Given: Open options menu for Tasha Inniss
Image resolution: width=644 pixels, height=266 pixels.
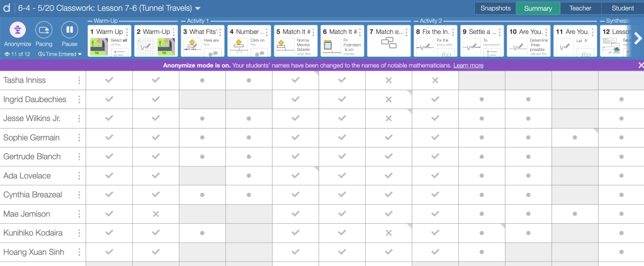Looking at the screenshot, I should tap(79, 81).
